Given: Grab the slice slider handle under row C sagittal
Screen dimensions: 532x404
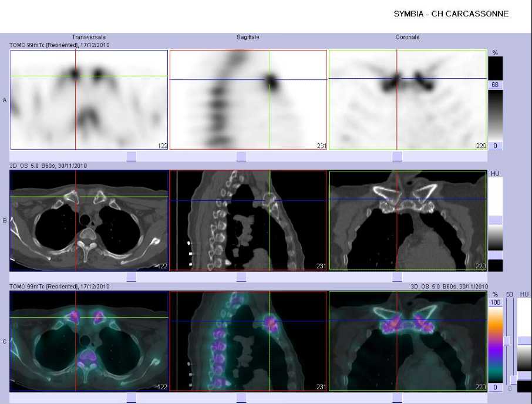Looking at the screenshot, I should (241, 398).
